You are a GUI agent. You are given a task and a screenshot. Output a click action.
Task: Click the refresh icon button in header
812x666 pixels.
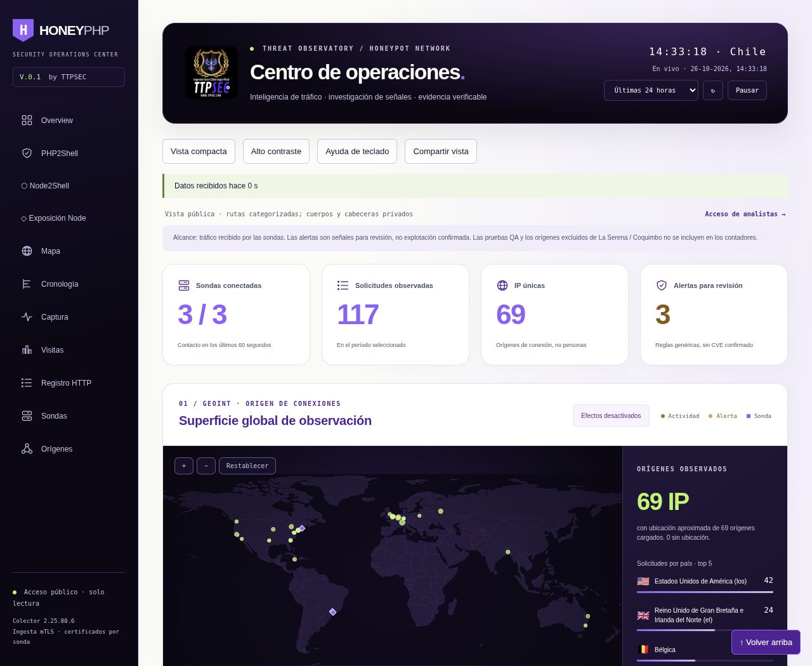pyautogui.click(x=713, y=91)
